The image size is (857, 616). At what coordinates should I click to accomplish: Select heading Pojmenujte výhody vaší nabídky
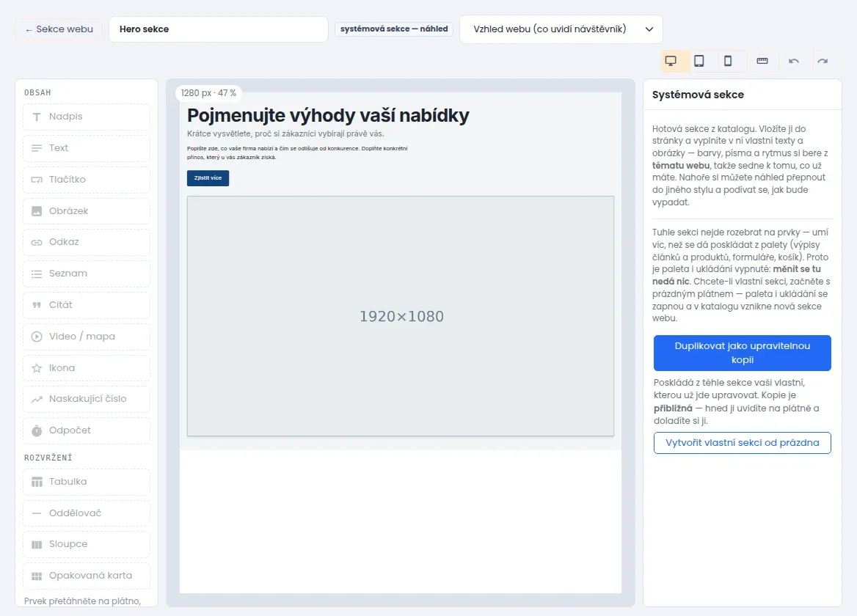[x=328, y=115]
